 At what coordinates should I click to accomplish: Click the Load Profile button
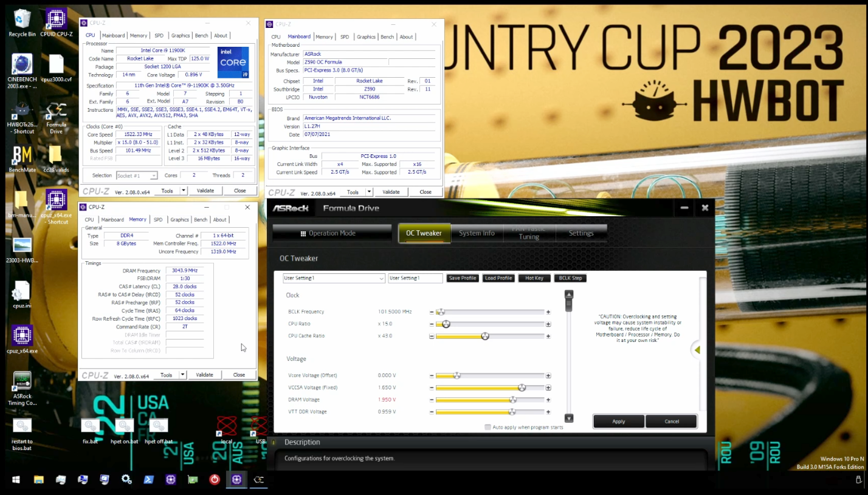tap(498, 278)
